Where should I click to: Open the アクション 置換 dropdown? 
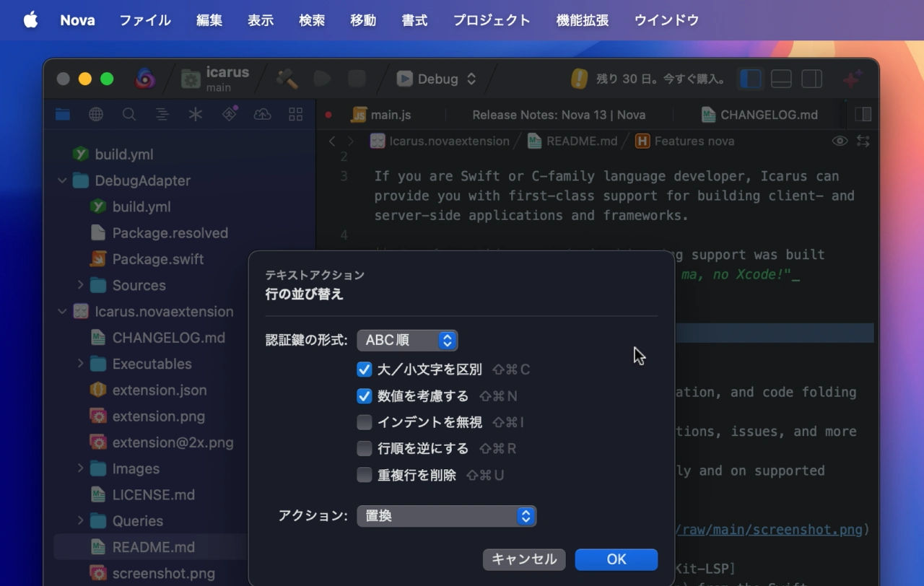446,515
